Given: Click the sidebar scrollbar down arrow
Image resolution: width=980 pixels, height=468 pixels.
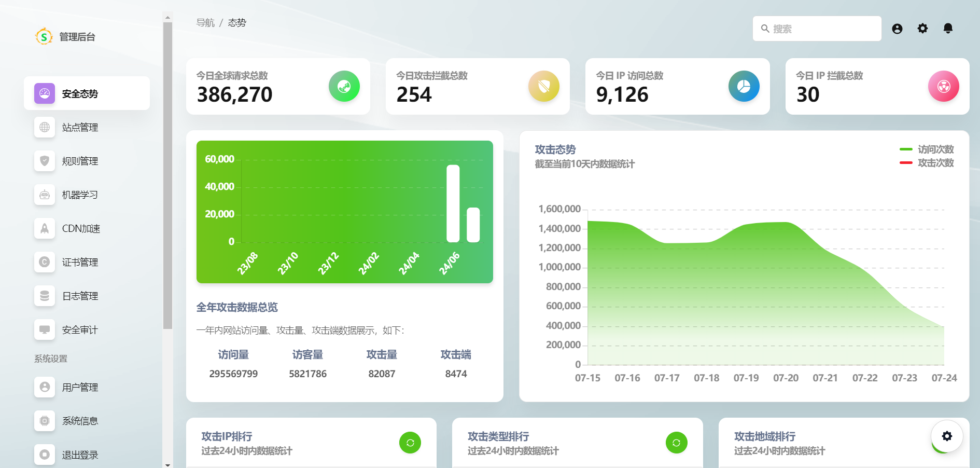Looking at the screenshot, I should pyautogui.click(x=167, y=464).
